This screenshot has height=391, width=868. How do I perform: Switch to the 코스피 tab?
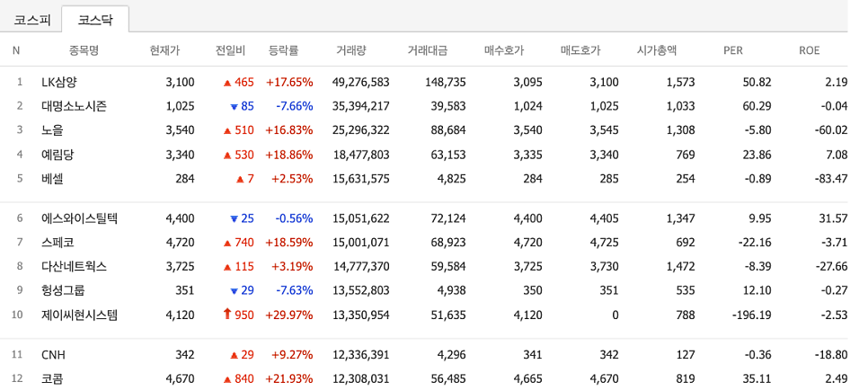pos(32,21)
